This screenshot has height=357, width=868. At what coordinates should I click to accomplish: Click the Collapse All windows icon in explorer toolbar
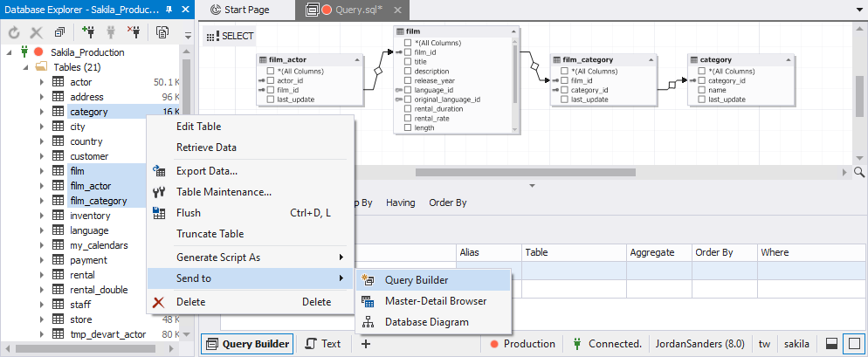pyautogui.click(x=59, y=33)
